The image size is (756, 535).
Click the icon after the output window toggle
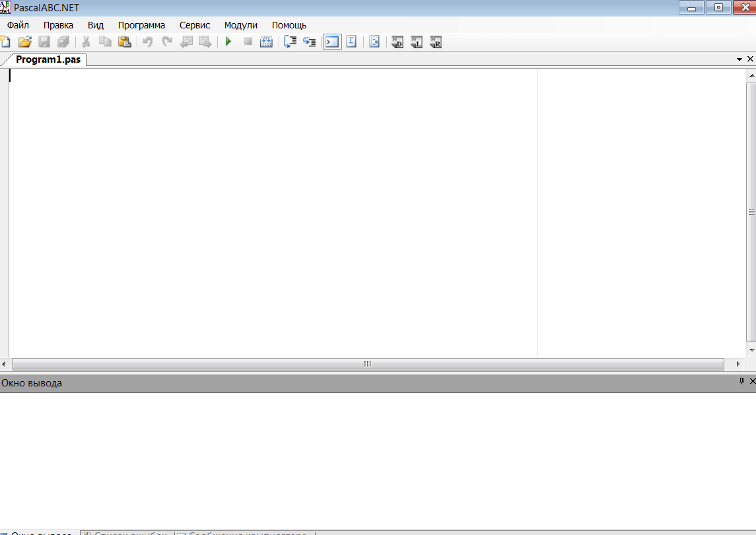[x=351, y=42]
